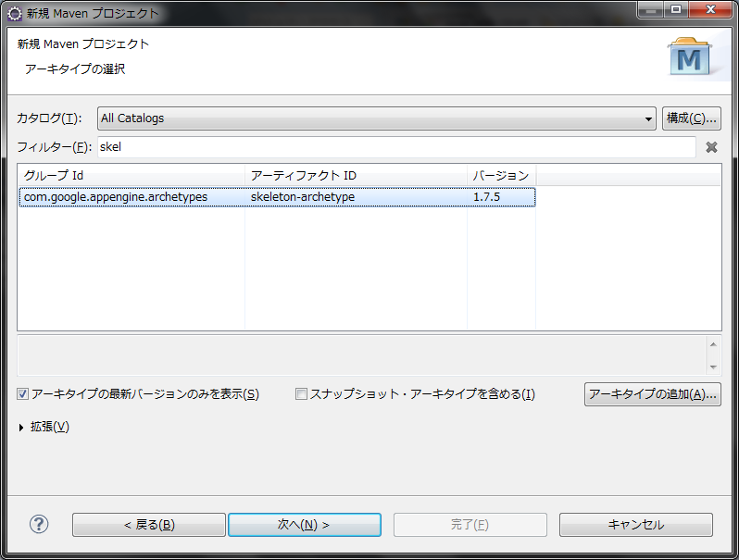The width and height of the screenshot is (739, 560).
Task: Clear the filter with the X icon
Action: (711, 147)
